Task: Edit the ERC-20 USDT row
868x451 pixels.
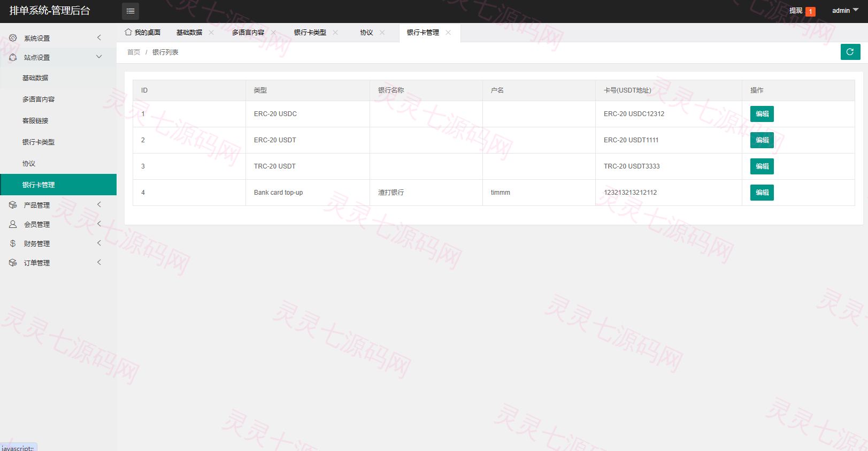Action: click(762, 140)
